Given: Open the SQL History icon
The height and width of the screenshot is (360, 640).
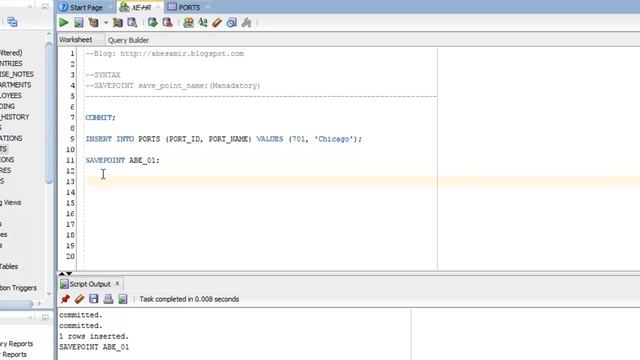Looking at the screenshot, I should [231, 22].
